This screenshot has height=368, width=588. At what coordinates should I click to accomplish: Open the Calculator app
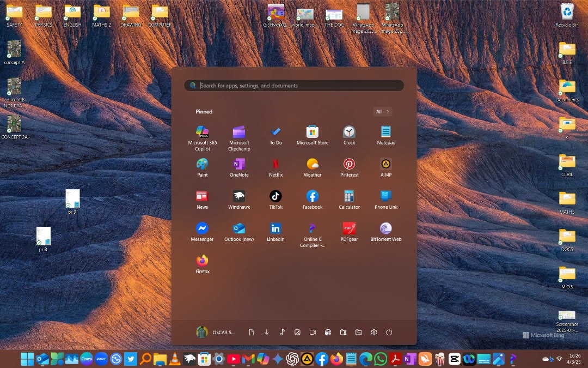click(x=349, y=200)
